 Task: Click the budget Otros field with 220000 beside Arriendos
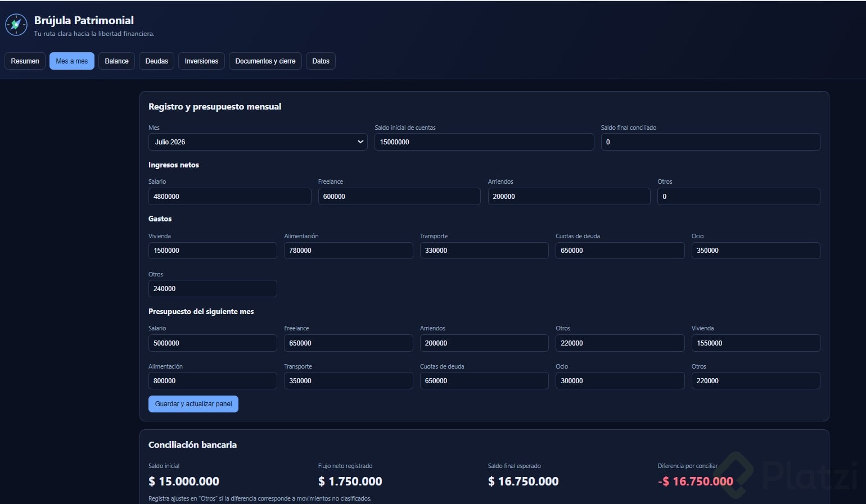pyautogui.click(x=620, y=343)
